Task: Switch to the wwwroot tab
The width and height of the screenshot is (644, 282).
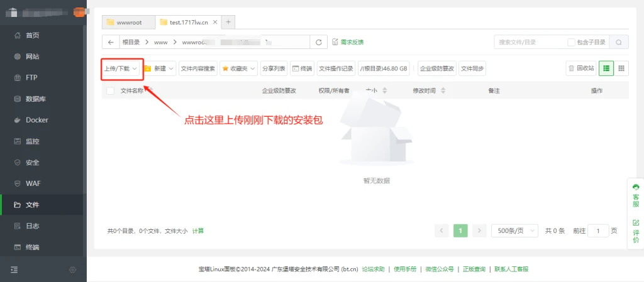Action: tap(128, 22)
